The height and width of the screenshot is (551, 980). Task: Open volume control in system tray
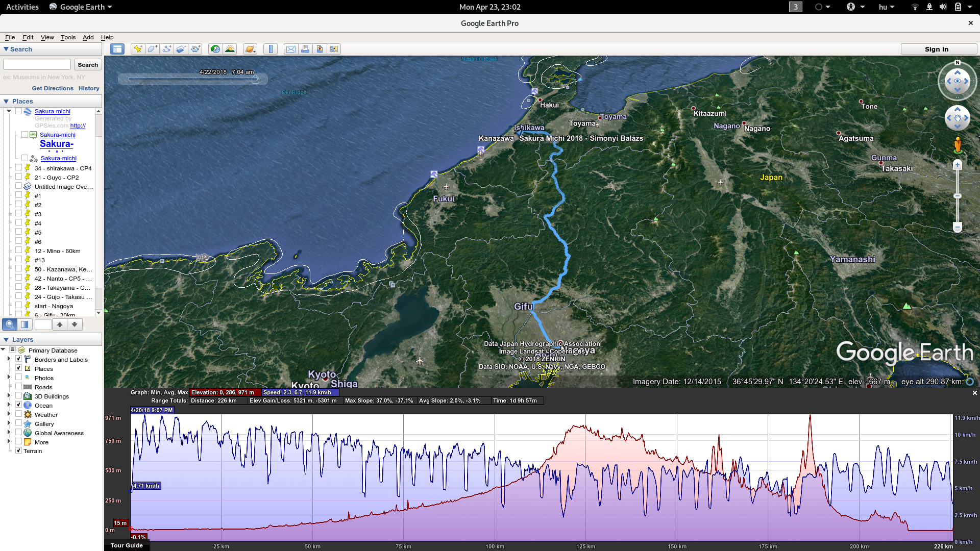943,7
